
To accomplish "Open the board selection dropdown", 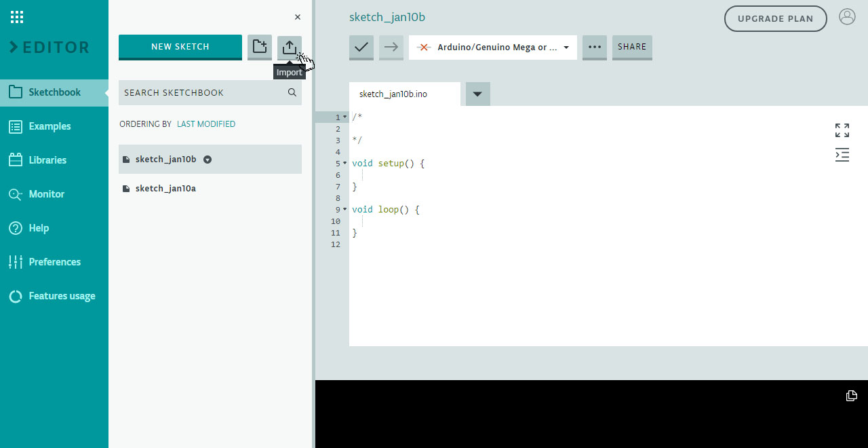I will 493,48.
